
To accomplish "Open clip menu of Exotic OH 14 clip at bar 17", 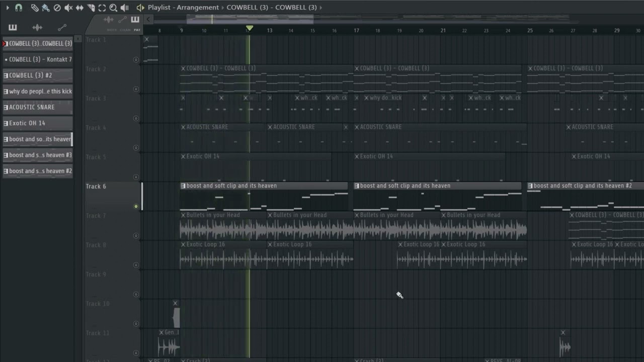I will tap(357, 156).
